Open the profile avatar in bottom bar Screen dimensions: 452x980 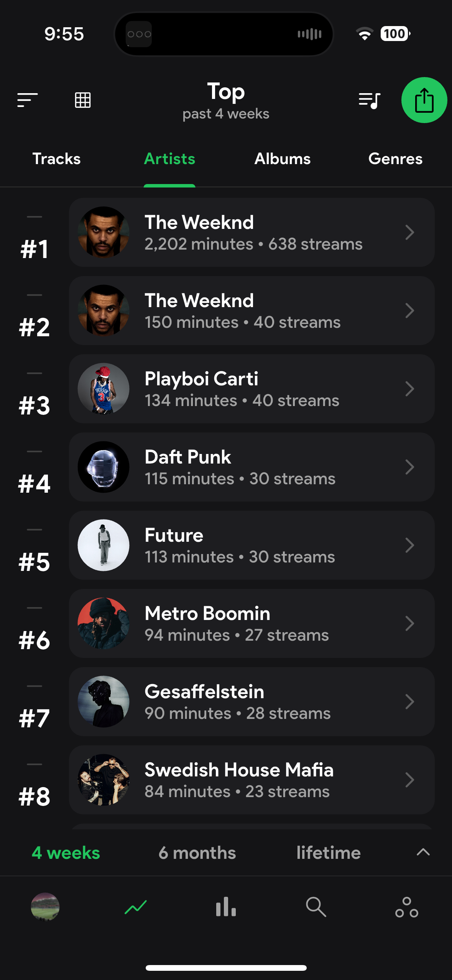coord(45,907)
